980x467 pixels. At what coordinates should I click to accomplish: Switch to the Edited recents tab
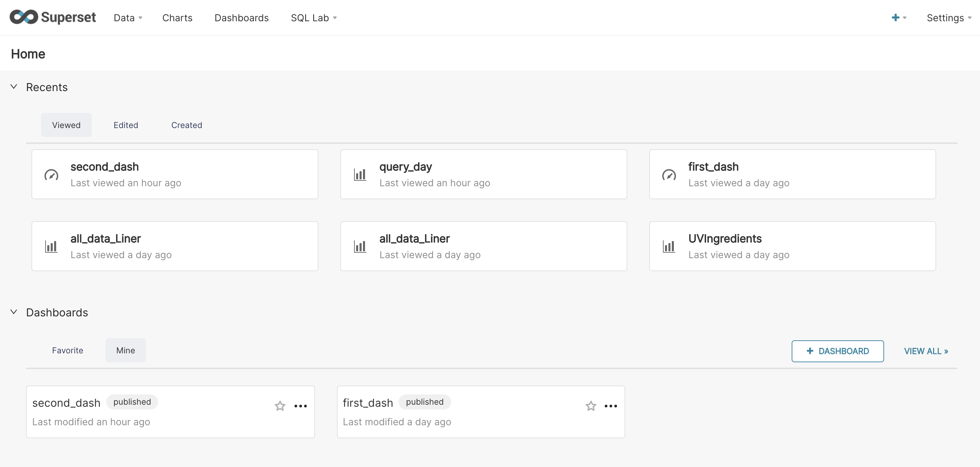point(126,125)
